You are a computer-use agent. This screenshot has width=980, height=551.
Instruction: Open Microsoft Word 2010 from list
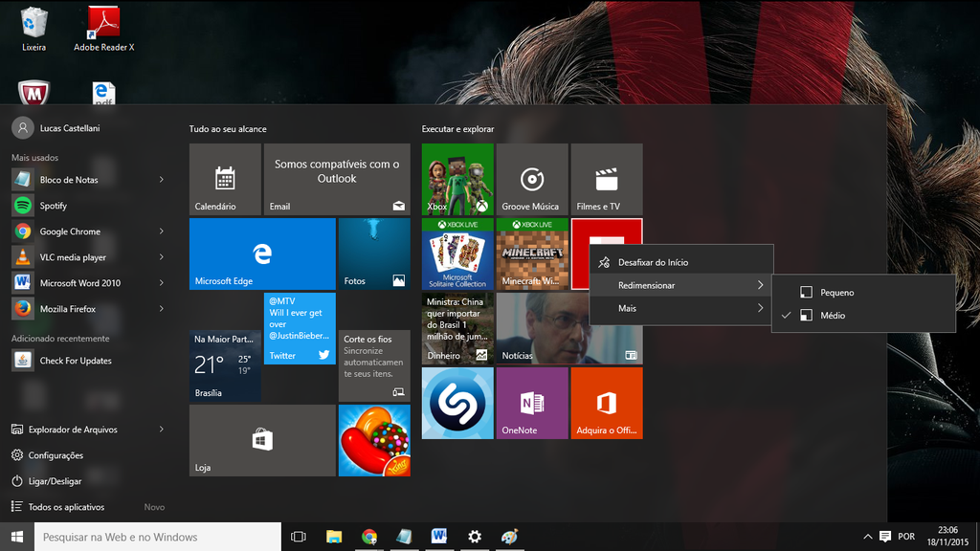pos(79,283)
